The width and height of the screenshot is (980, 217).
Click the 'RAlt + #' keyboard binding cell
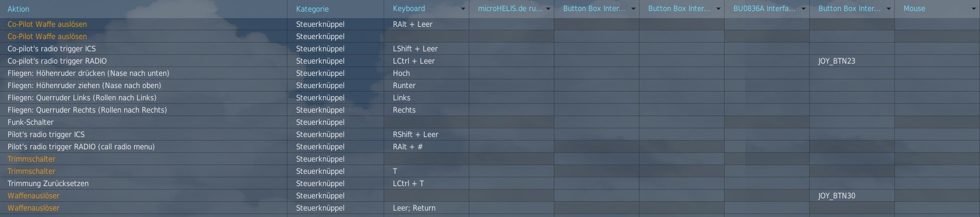[426, 146]
